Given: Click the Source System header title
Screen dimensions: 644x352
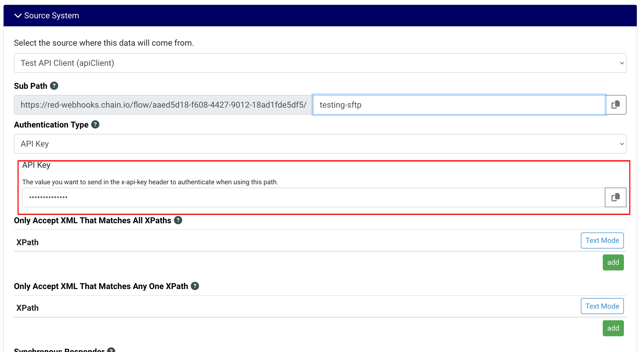Looking at the screenshot, I should pyautogui.click(x=52, y=16).
